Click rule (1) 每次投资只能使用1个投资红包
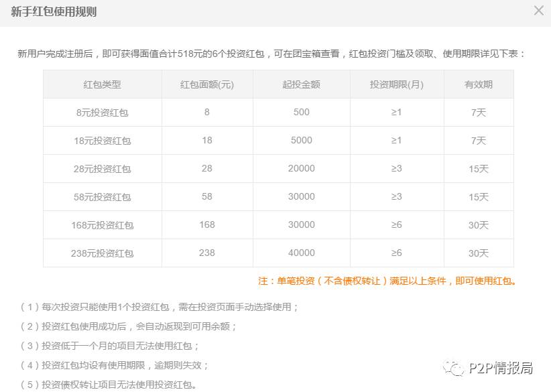 point(159,307)
